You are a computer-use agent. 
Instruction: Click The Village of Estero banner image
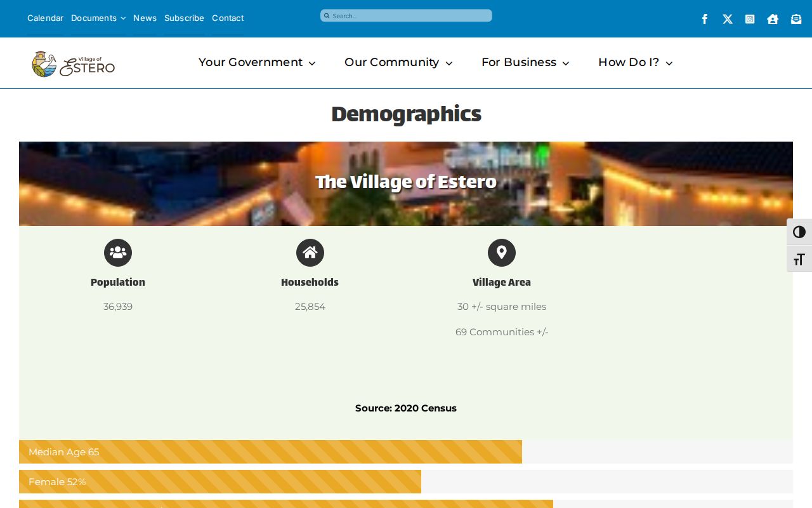[x=406, y=184]
